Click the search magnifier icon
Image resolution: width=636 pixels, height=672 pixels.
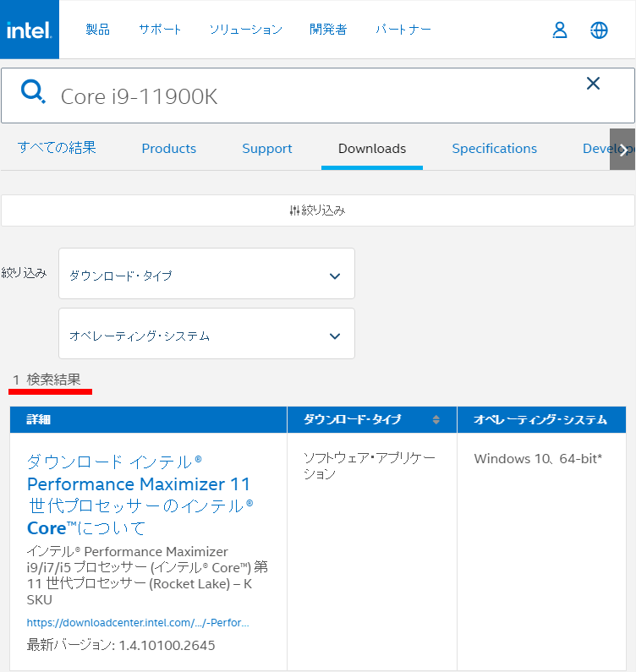(x=33, y=91)
